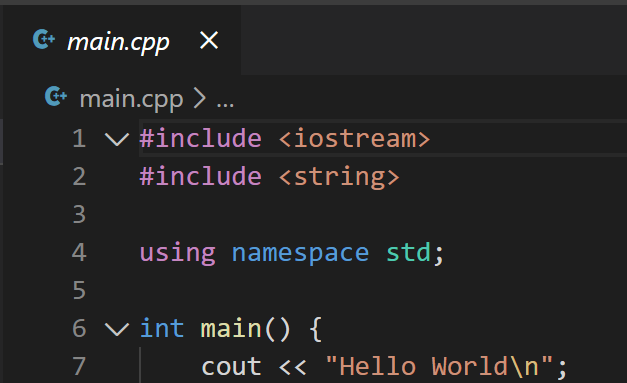Collapse the include block fold on line 1
Screen dimensions: 627x383
116,140
